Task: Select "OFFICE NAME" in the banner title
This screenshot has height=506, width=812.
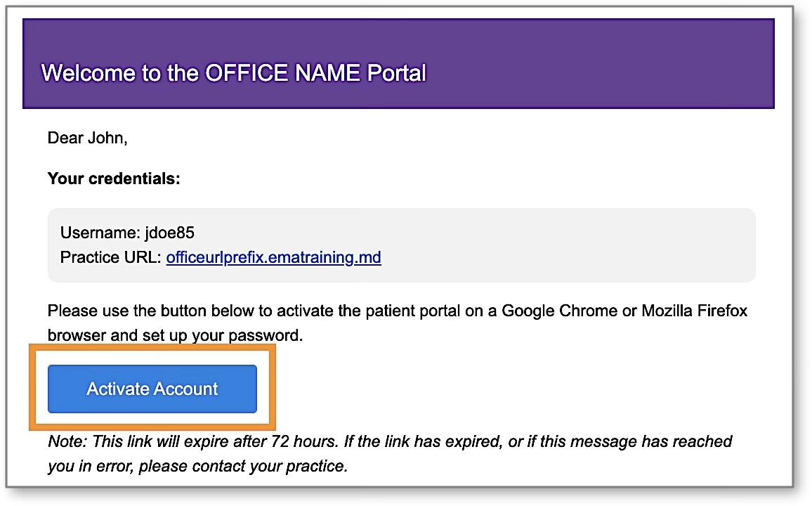Action: [283, 73]
